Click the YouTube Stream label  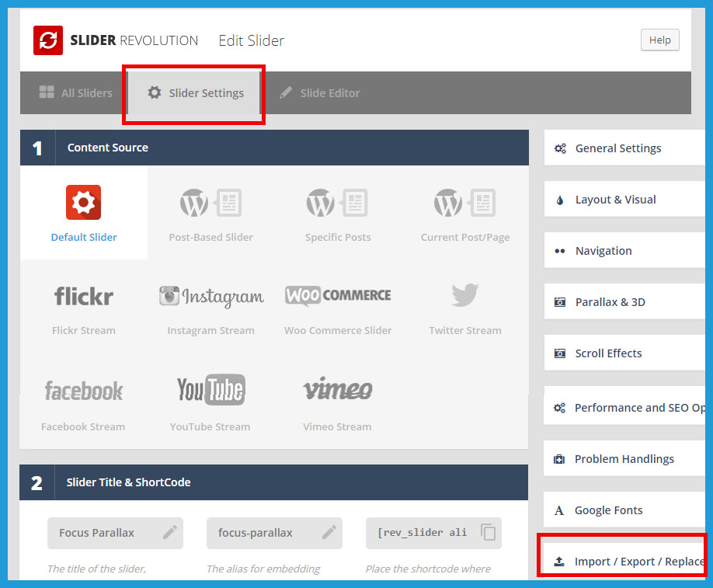coord(210,427)
